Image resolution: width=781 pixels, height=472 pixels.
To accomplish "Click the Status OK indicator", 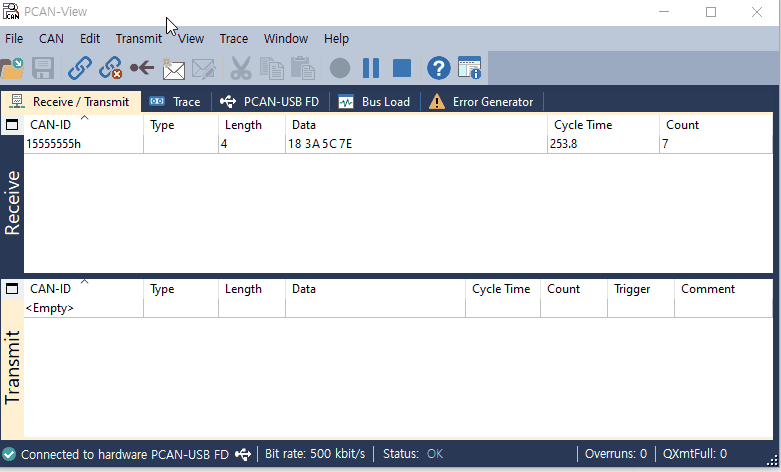I will 413,454.
